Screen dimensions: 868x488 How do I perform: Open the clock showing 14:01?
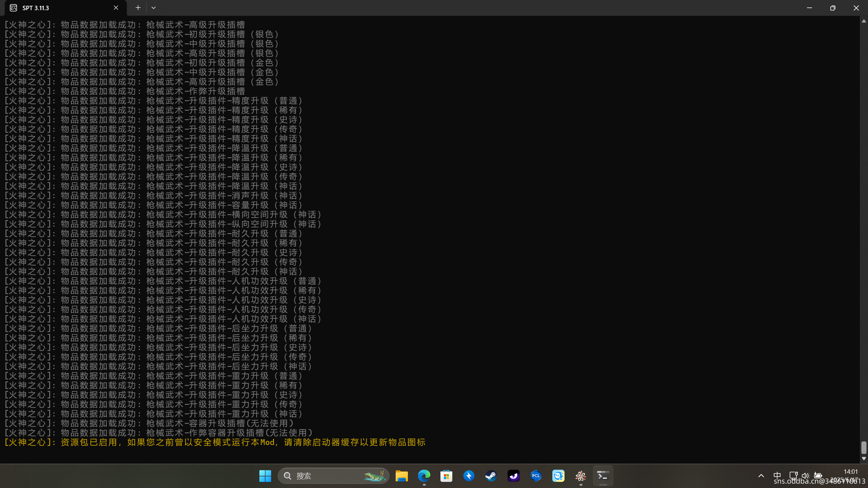coord(850,471)
